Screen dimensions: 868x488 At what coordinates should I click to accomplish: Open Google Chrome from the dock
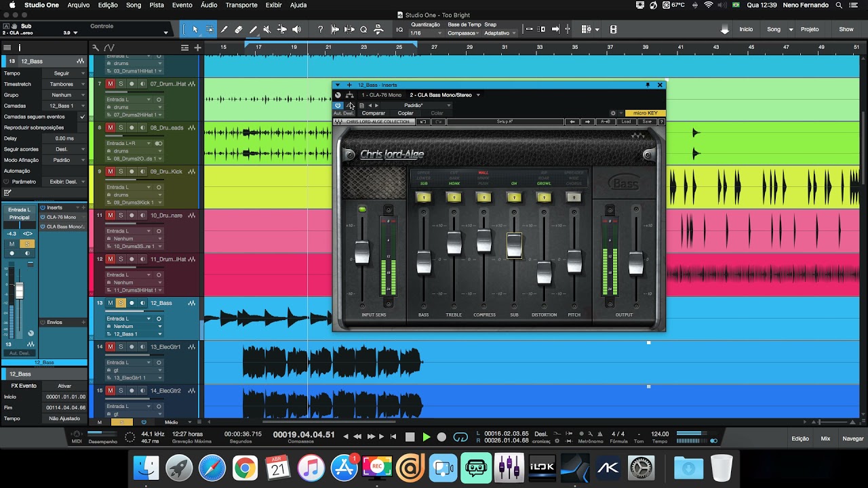click(x=245, y=468)
